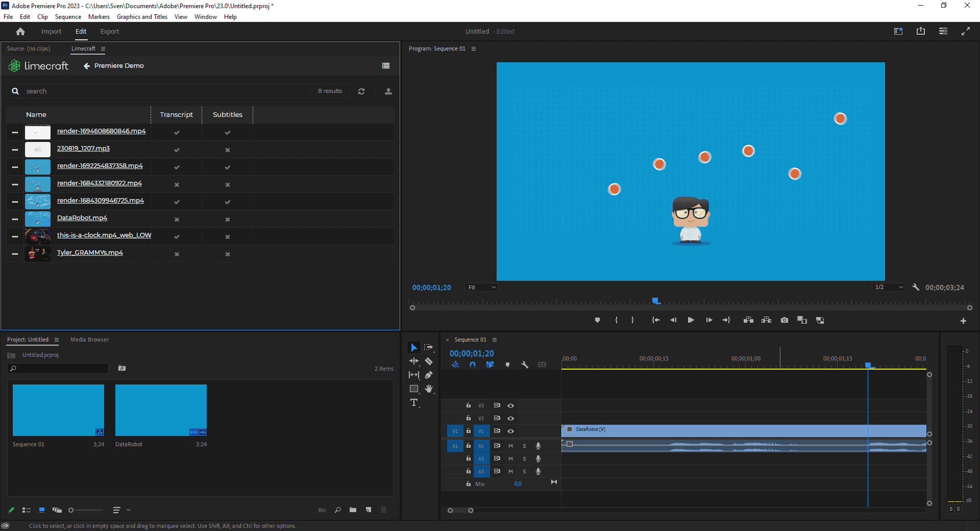Switch to the Export tab

pos(110,32)
